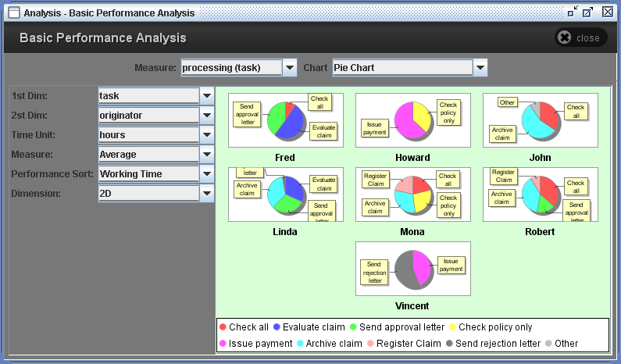Select Fred's pie chart
This screenshot has width=621, height=364.
[x=285, y=120]
